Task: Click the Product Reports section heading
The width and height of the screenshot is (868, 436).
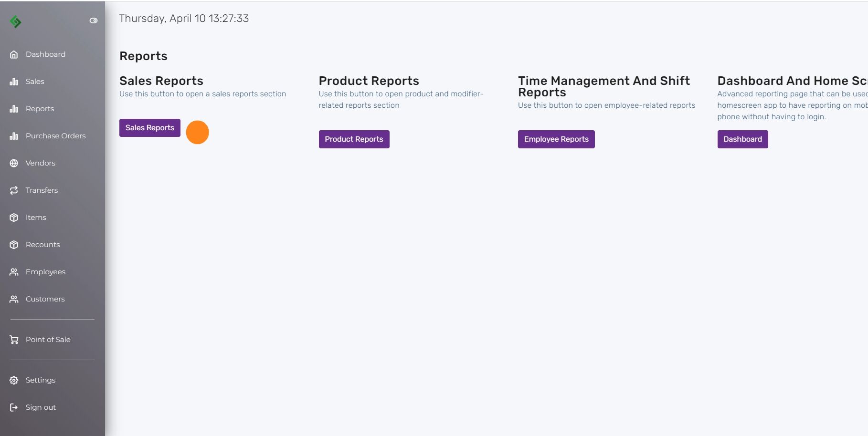Action: (369, 81)
